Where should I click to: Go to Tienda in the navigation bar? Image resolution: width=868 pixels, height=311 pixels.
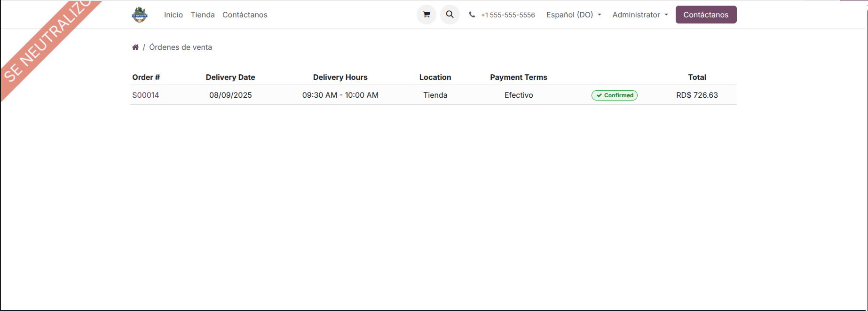pos(203,15)
